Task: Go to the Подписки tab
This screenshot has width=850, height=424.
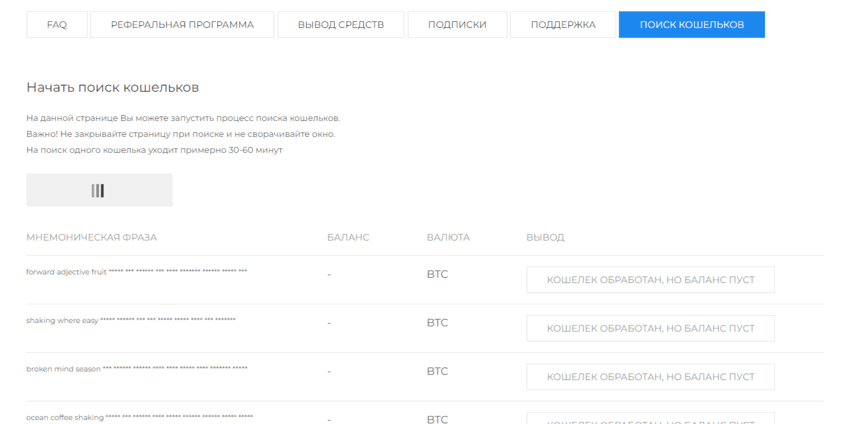Action: 457,25
